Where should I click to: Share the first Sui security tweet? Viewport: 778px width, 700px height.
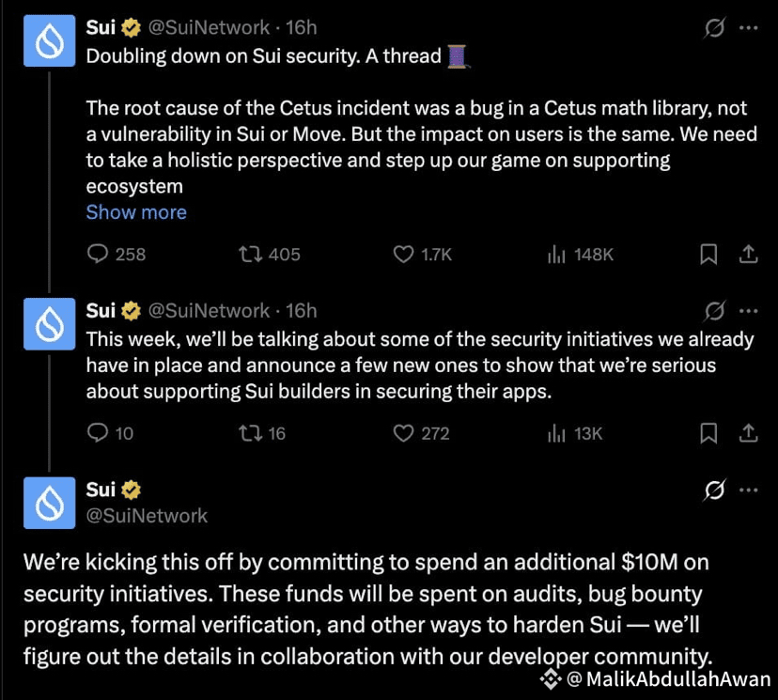(748, 254)
